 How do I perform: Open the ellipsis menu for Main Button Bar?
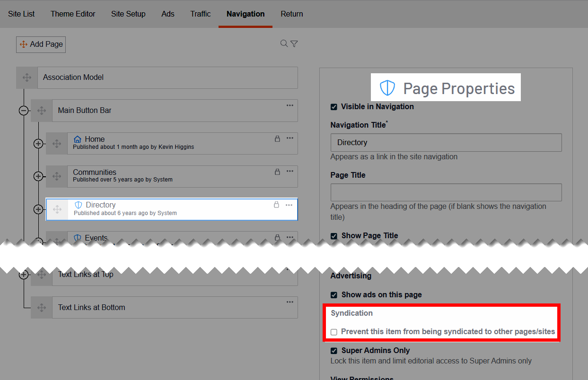290,105
